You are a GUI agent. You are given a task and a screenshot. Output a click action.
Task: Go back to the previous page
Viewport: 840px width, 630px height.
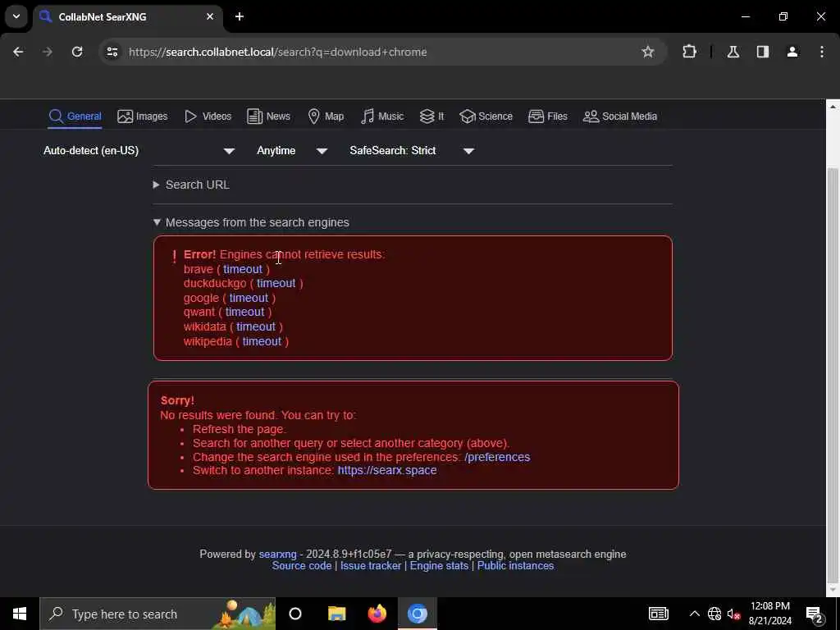coord(18,52)
